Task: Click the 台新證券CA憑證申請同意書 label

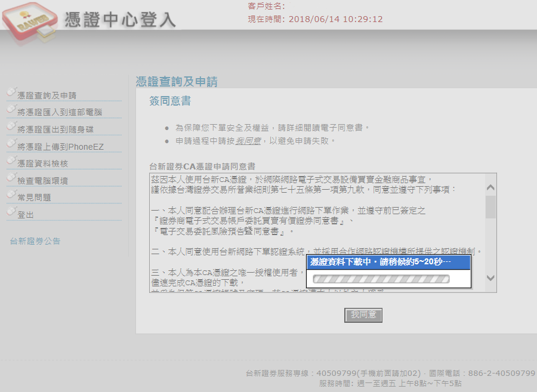Action: click(x=202, y=166)
